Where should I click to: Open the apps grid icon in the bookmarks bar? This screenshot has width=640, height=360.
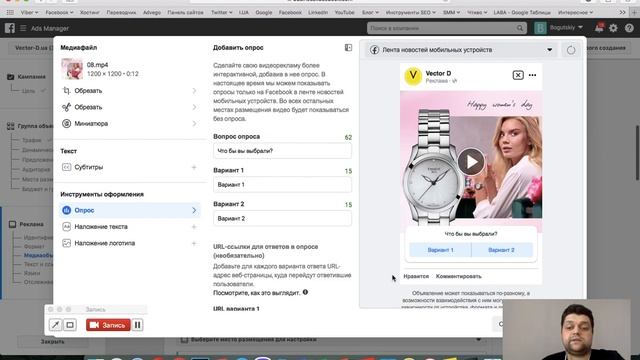10,13
